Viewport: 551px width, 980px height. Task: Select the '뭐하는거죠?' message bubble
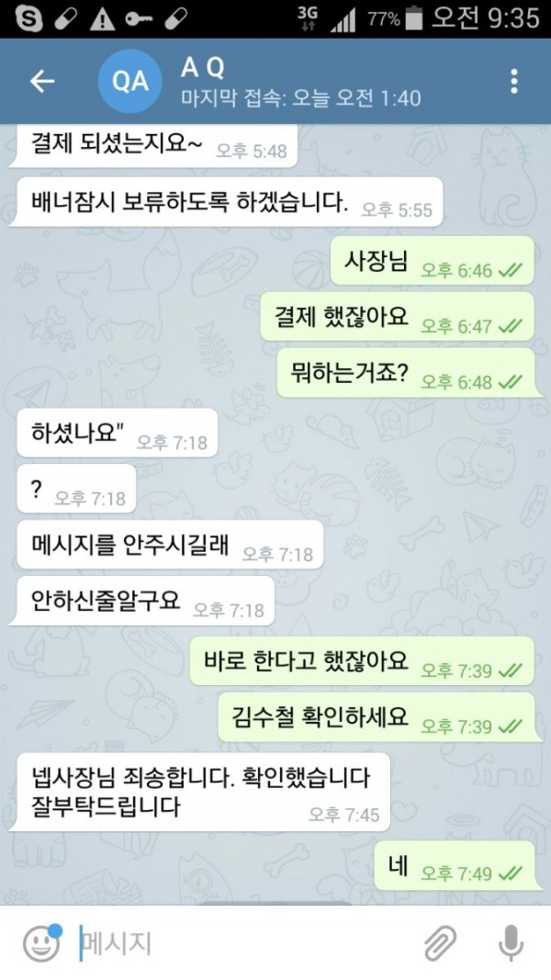(410, 373)
